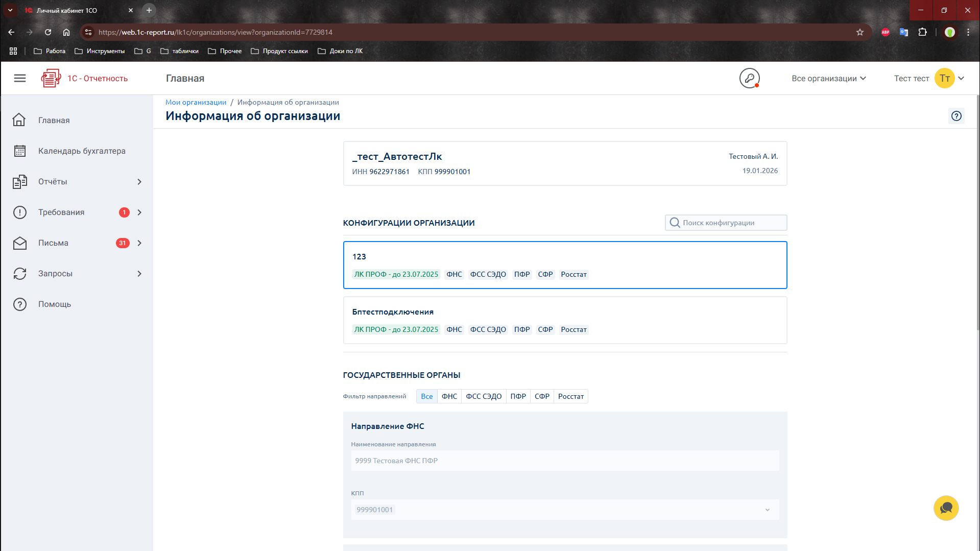Open the yellow chat support bubble
This screenshot has width=980, height=551.
[946, 508]
